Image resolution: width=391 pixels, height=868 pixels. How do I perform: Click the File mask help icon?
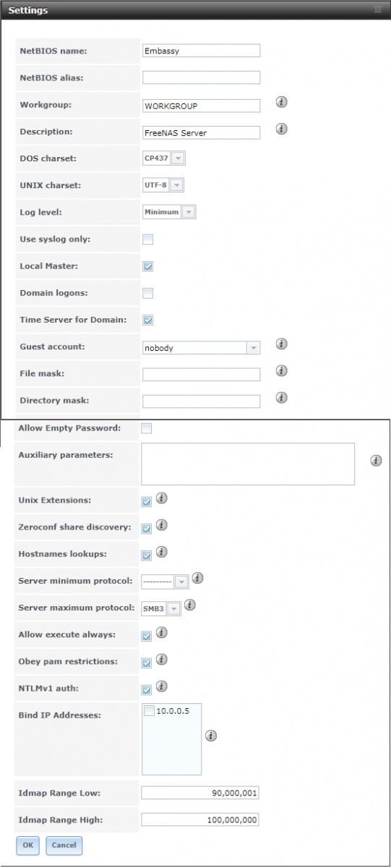pyautogui.click(x=282, y=371)
